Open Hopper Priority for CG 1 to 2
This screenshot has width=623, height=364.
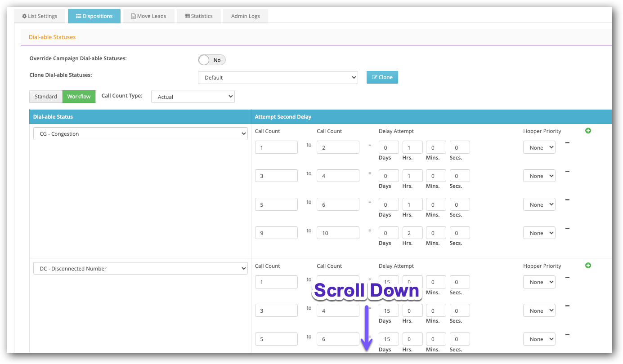pyautogui.click(x=539, y=147)
